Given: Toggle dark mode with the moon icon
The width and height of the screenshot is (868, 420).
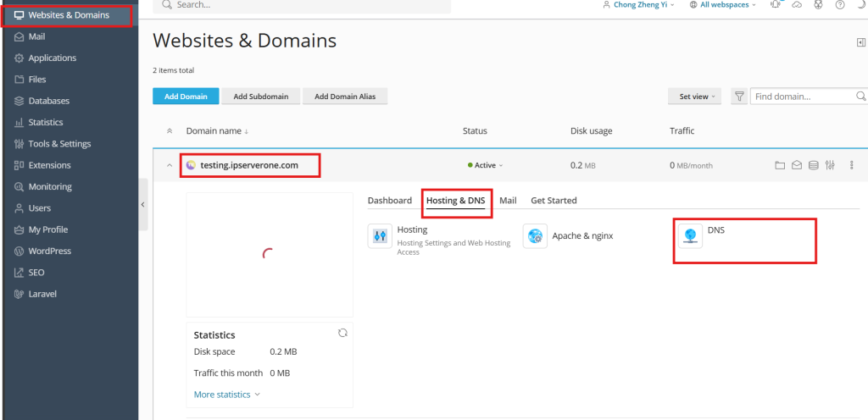Looking at the screenshot, I should (x=860, y=5).
